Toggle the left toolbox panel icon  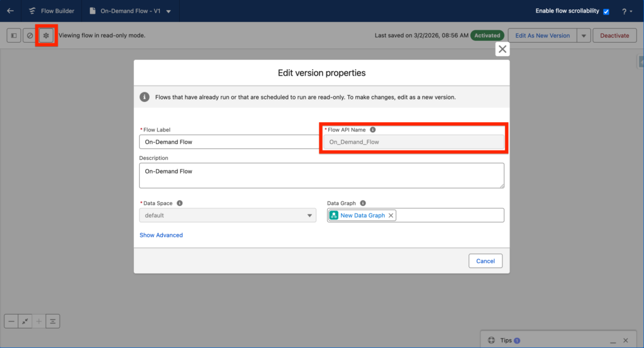[14, 36]
